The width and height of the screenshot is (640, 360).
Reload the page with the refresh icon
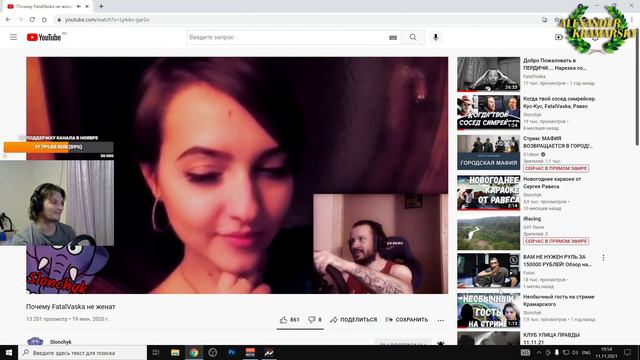coord(32,20)
